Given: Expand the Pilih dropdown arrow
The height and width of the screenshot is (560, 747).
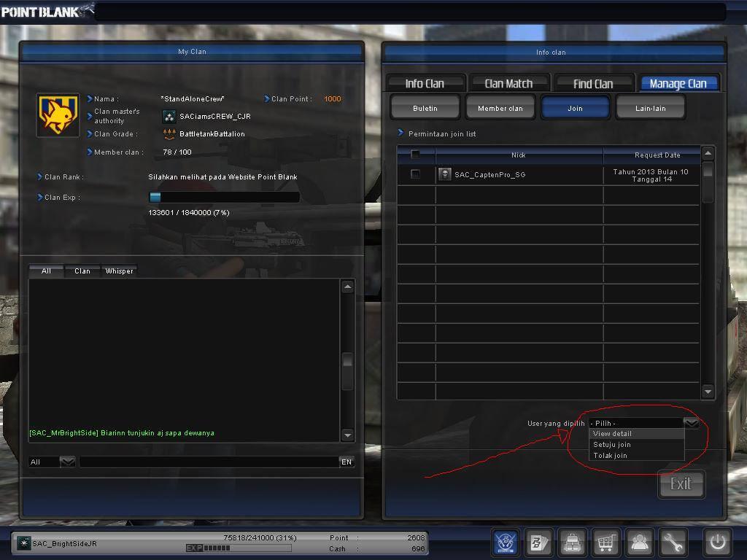Looking at the screenshot, I should pyautogui.click(x=691, y=423).
